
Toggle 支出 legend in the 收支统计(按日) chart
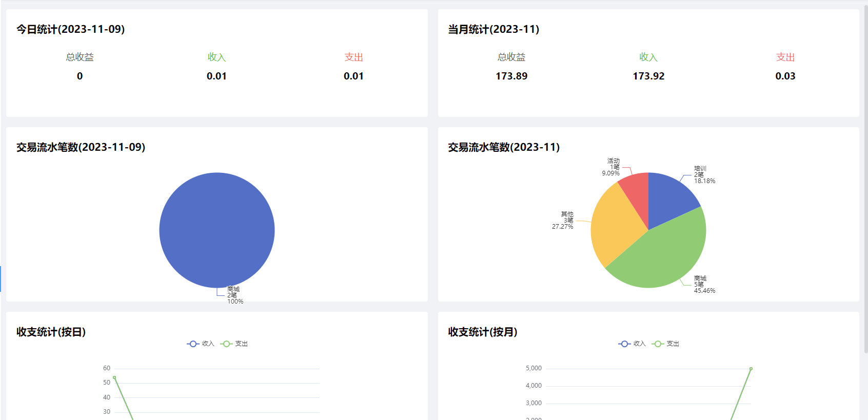(x=234, y=344)
